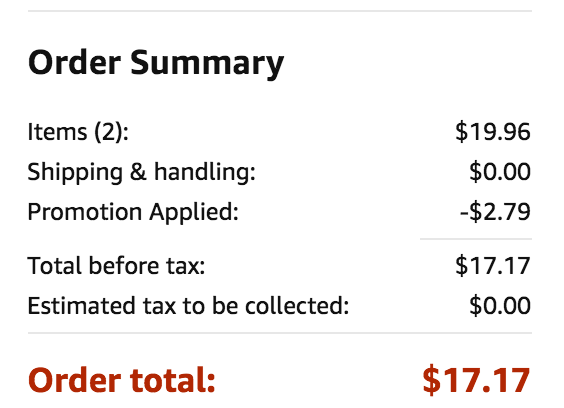This screenshot has height=408, width=564.
Task: Click the red Order total label
Action: 122,381
